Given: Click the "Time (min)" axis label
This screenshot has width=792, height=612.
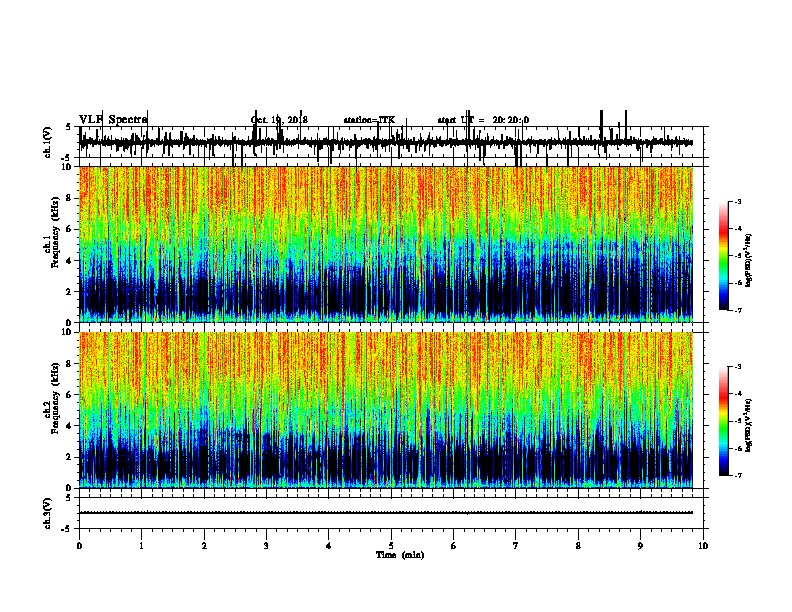Looking at the screenshot, I should coord(400,555).
